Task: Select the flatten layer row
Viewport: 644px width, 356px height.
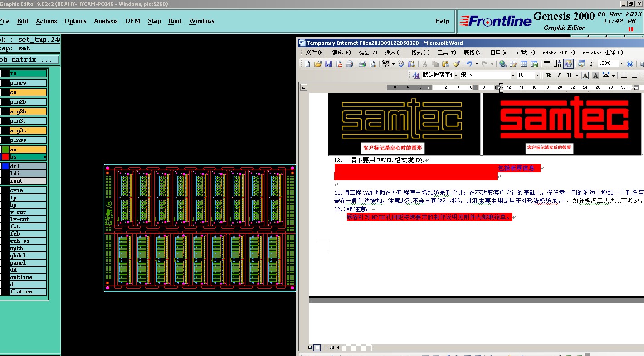Action: point(28,292)
